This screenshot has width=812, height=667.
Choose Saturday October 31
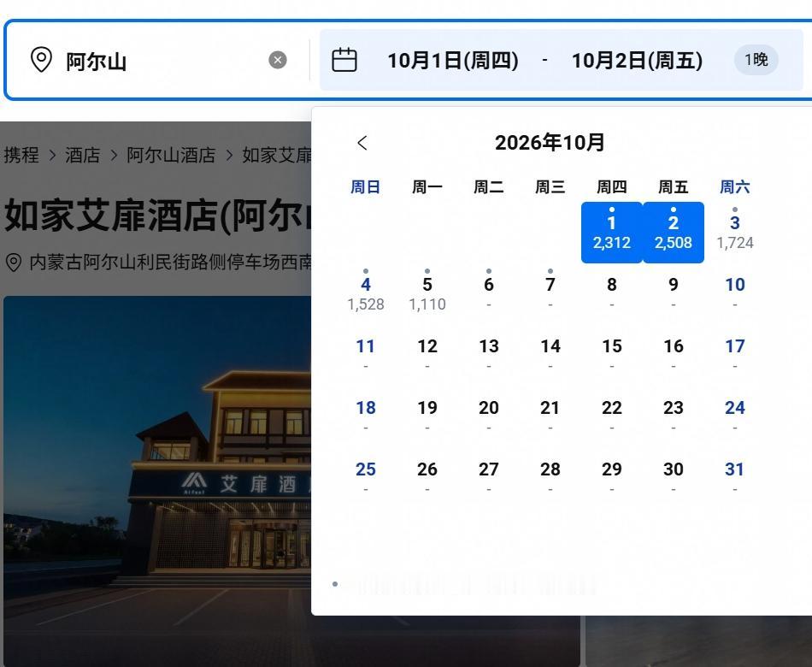click(x=735, y=479)
